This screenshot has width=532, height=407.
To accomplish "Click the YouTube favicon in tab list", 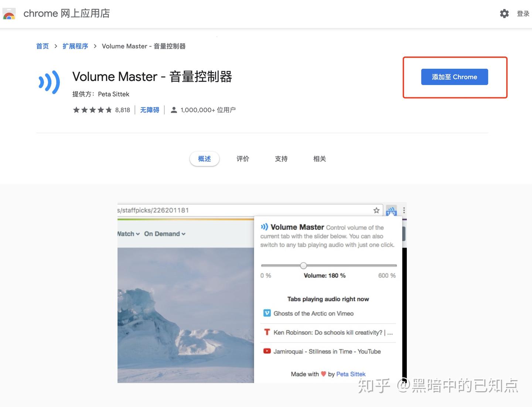I will point(267,351).
